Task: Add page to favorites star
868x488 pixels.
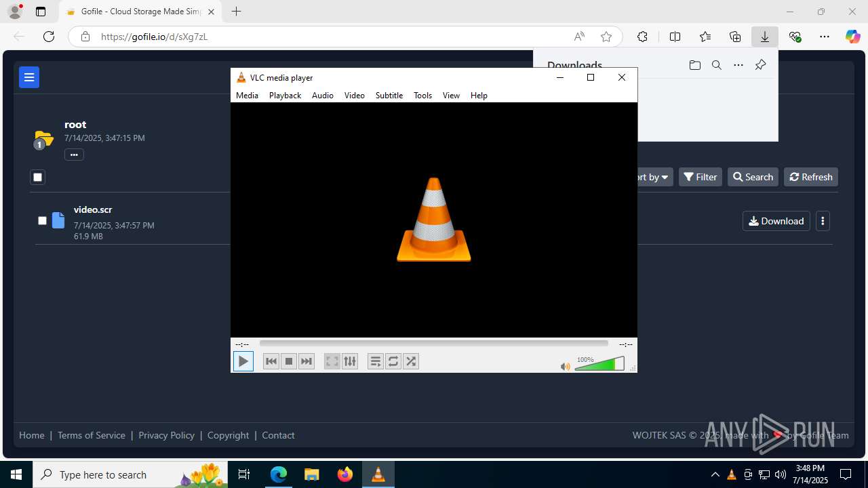Action: click(606, 37)
